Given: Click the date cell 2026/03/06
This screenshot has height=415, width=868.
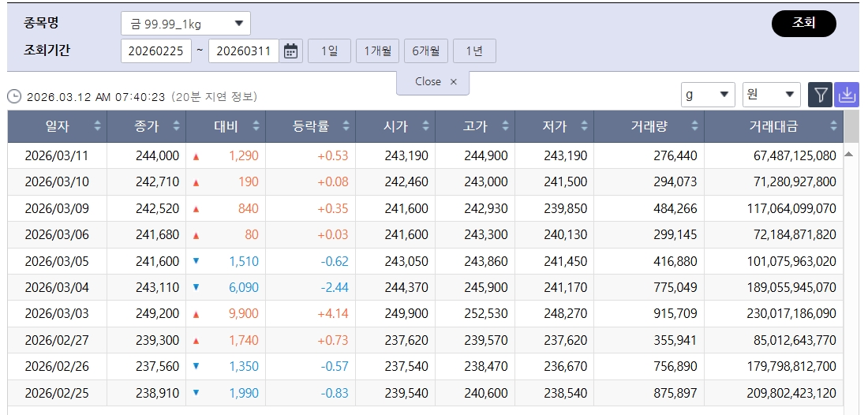Looking at the screenshot, I should point(57,234).
